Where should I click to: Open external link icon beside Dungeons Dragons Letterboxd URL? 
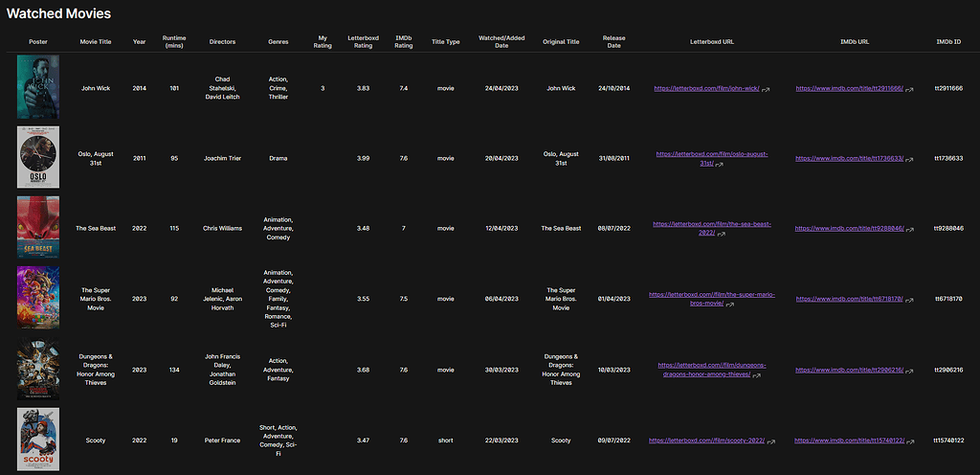point(756,375)
